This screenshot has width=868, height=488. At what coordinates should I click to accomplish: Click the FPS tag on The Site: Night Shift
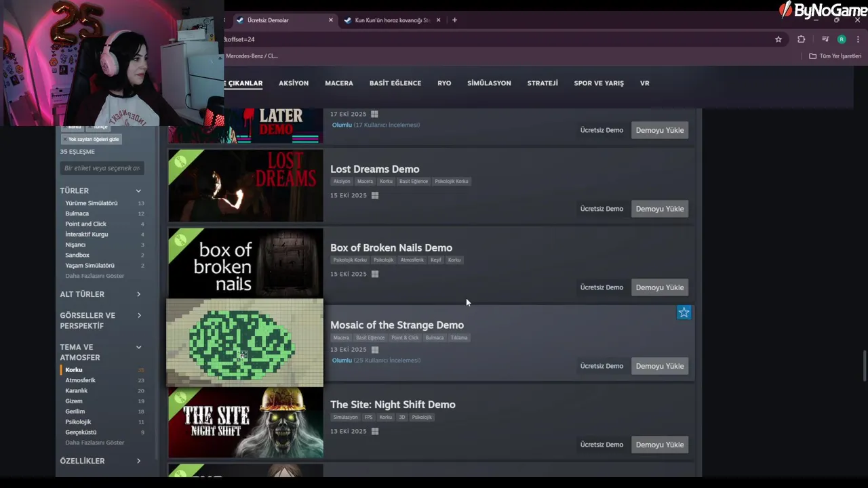point(368,418)
